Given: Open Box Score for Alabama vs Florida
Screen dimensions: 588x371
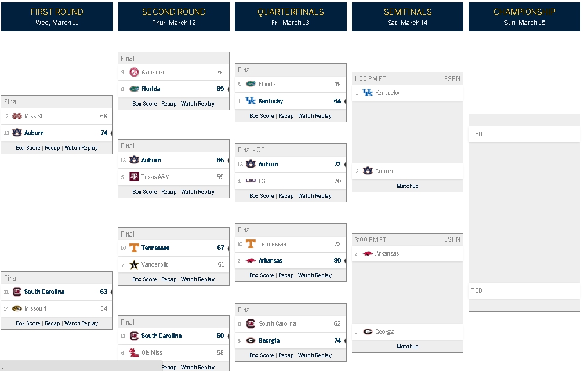Looking at the screenshot, I should (x=144, y=104).
